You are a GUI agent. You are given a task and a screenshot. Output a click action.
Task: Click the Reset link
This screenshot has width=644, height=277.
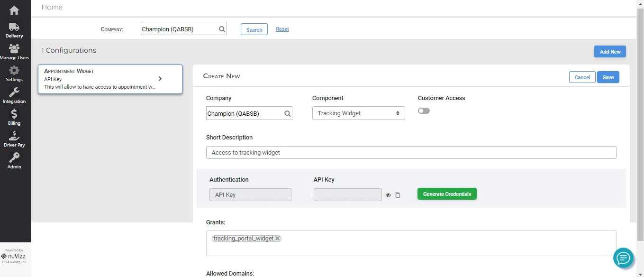[x=282, y=29]
